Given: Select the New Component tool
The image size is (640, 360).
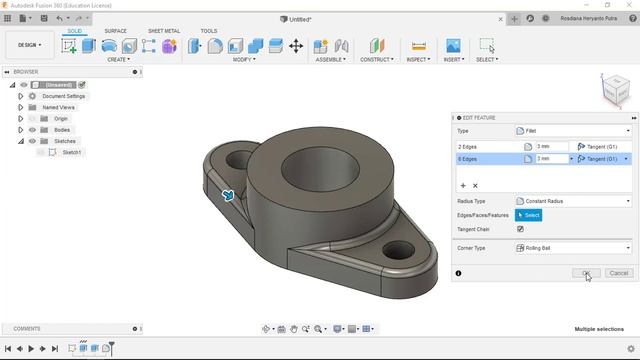Looking at the screenshot, I should point(321,46).
